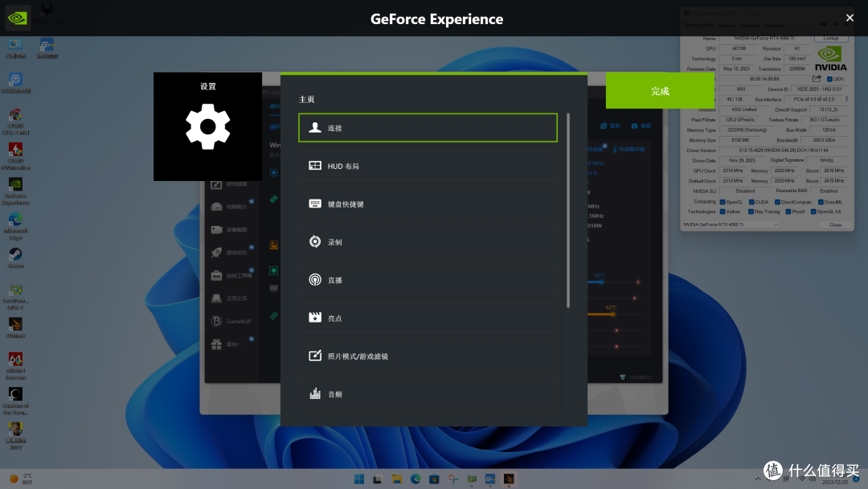Switch to Advanced tab in GPU-Z
This screenshot has height=489, width=868.
(750, 26)
